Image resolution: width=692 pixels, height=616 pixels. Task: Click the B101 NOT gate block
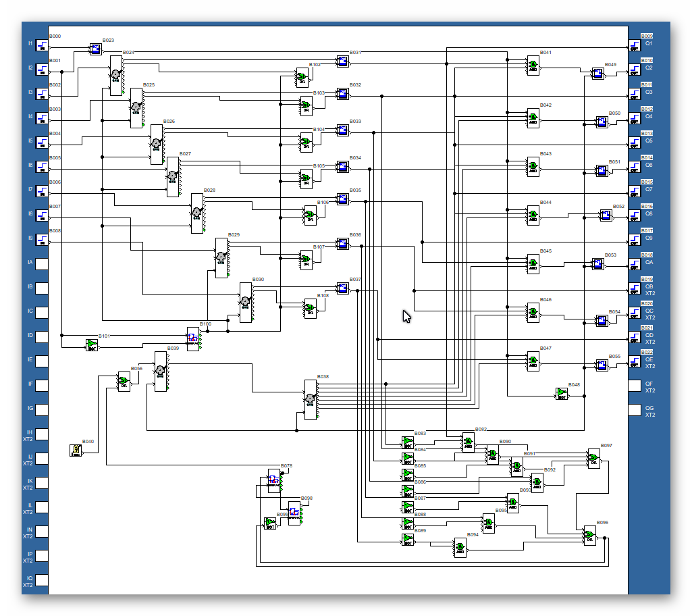pos(92,345)
